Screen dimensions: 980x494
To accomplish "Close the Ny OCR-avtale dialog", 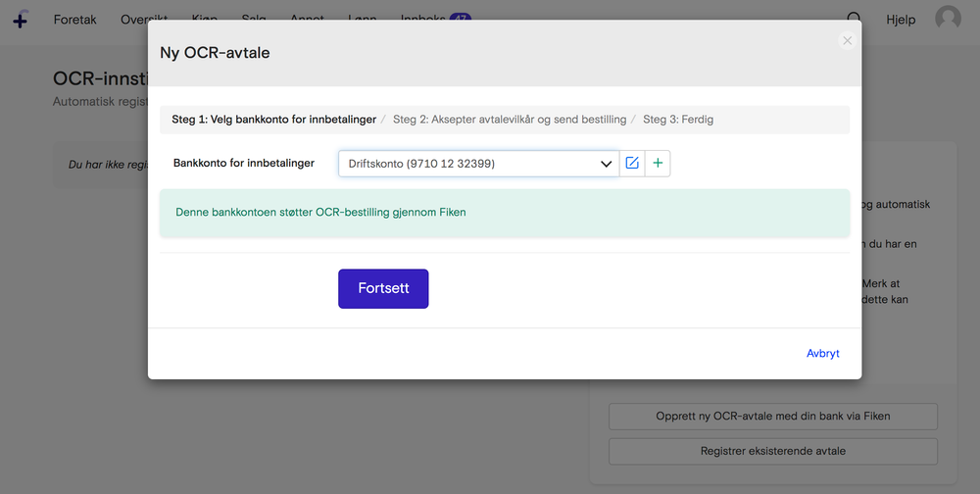I will [847, 40].
